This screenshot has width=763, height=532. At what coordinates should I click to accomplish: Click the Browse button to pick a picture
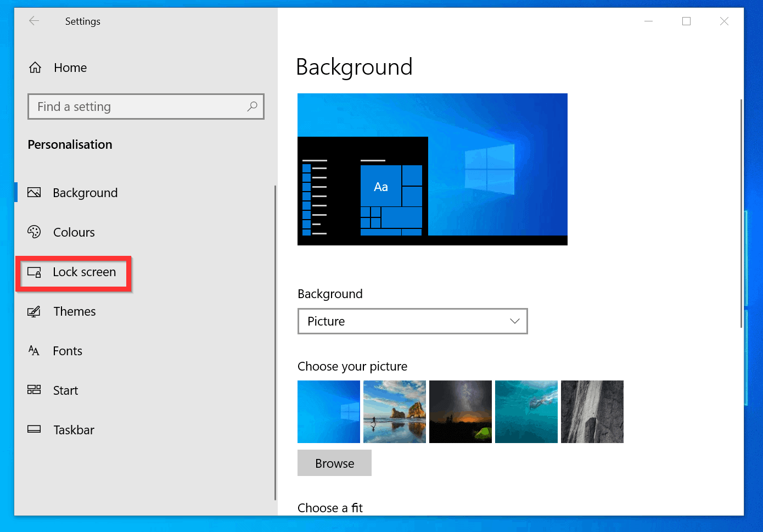(x=334, y=463)
